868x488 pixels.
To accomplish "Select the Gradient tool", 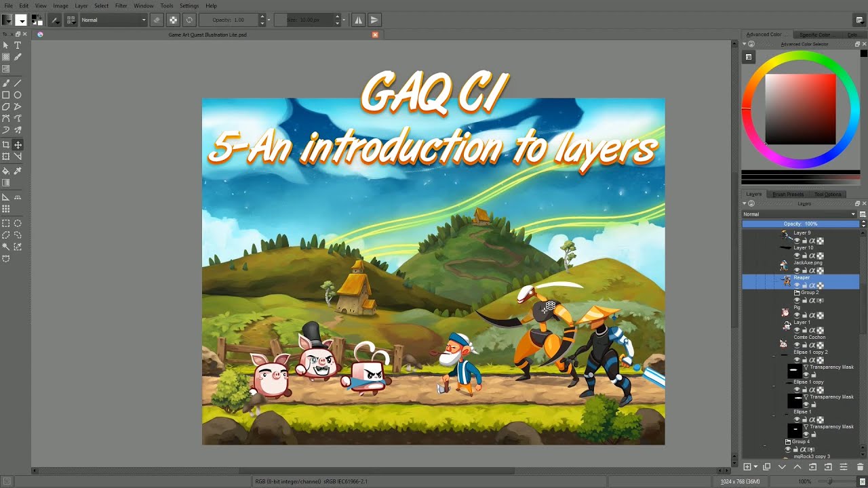I will pyautogui.click(x=6, y=182).
